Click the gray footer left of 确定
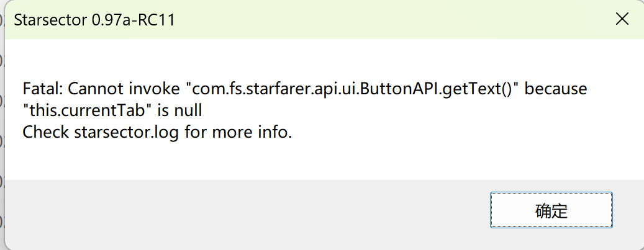 [248, 210]
